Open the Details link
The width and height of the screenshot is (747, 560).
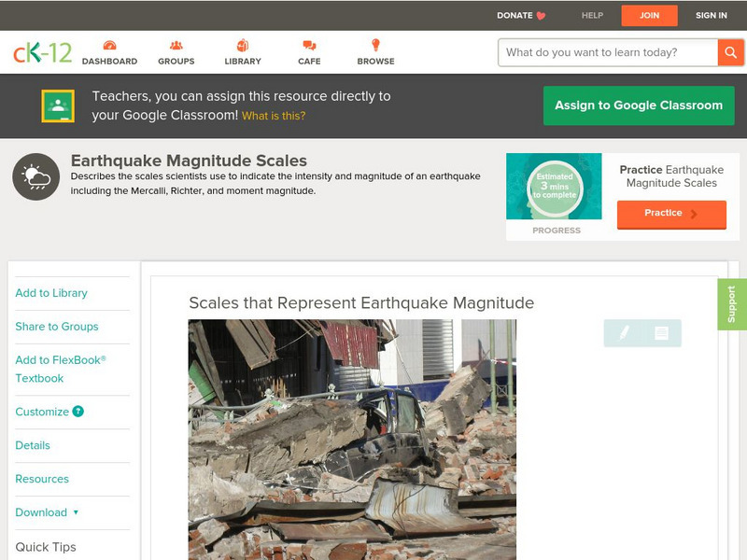pos(33,445)
